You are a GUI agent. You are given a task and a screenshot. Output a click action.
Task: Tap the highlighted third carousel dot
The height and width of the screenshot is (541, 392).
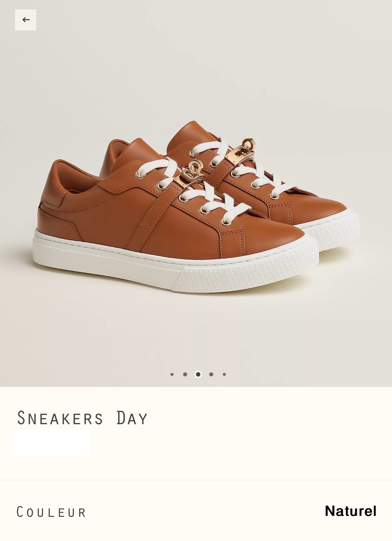pyautogui.click(x=198, y=374)
